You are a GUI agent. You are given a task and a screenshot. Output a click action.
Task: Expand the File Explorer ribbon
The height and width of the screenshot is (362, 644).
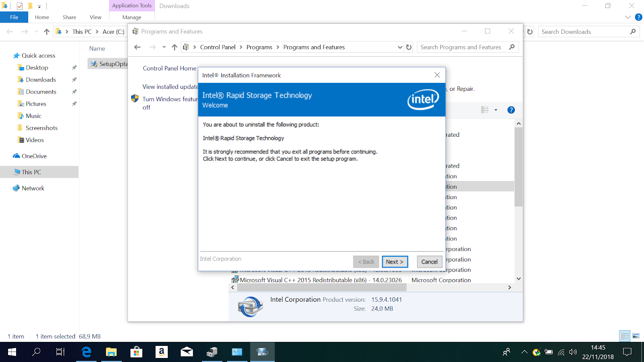[627, 17]
